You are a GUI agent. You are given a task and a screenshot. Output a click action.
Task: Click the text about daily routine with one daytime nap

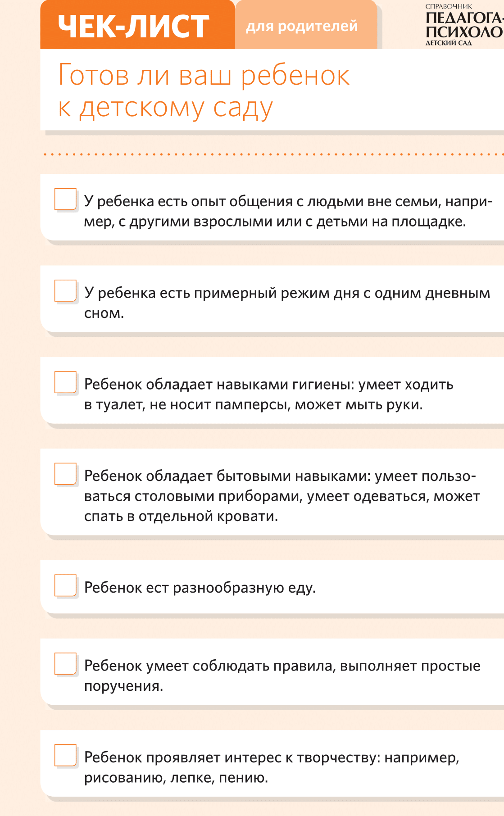pyautogui.click(x=287, y=303)
